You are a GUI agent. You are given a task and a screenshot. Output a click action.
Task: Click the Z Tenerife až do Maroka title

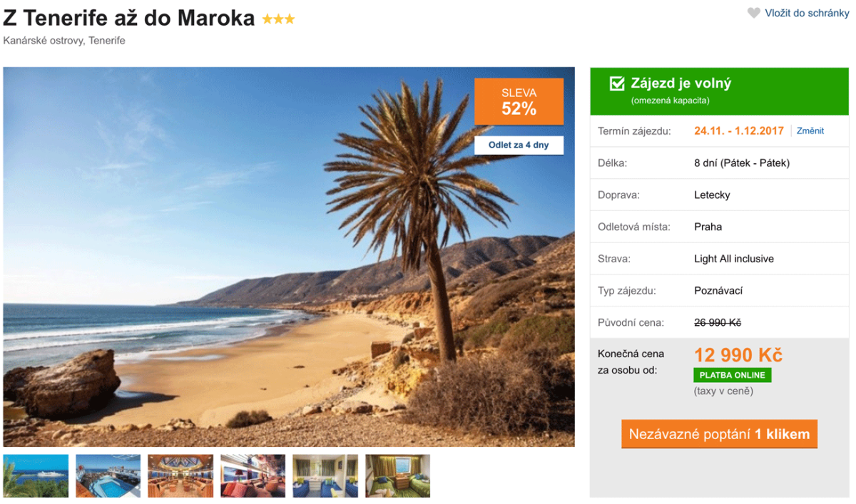[x=129, y=18]
